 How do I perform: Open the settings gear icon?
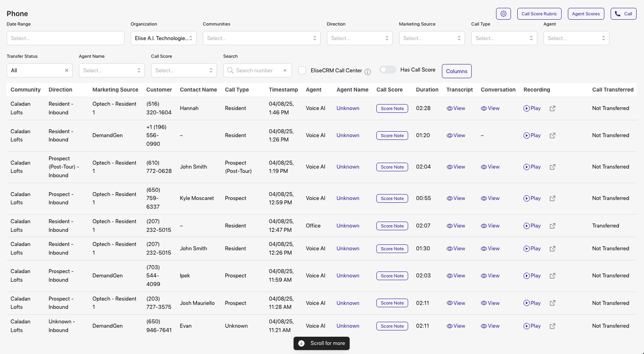pos(504,14)
